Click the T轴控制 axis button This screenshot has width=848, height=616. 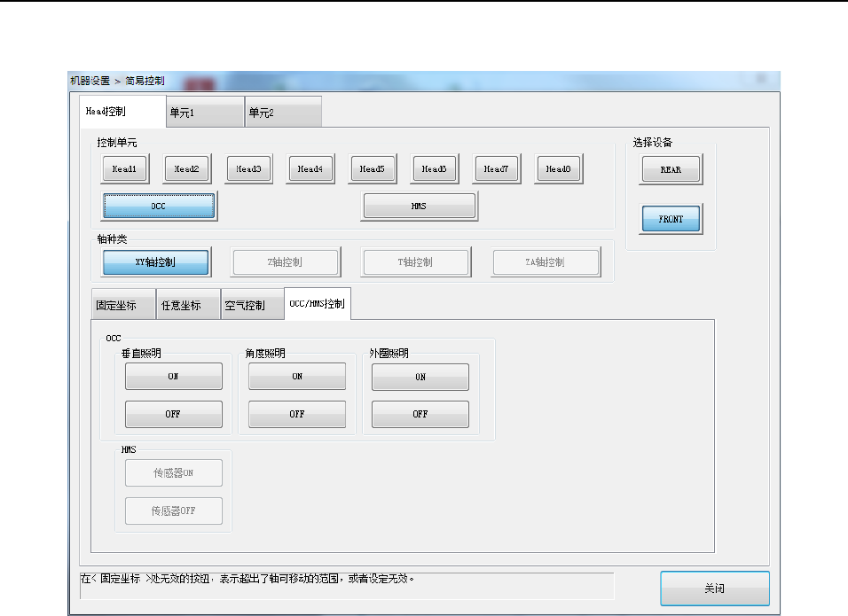[415, 262]
